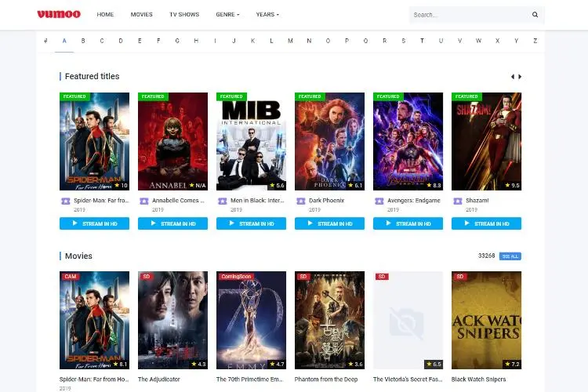This screenshot has width=588, height=392.
Task: Select letter B in alphabet filter
Action: tap(83, 41)
